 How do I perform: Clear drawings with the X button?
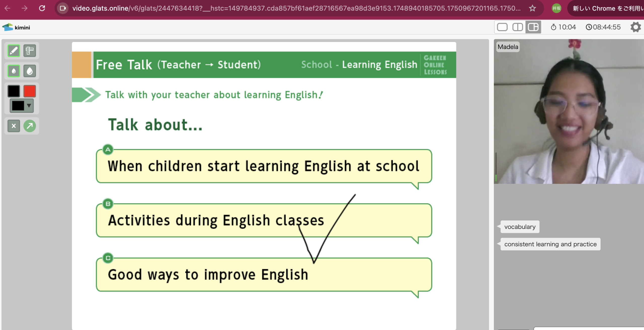click(x=14, y=126)
